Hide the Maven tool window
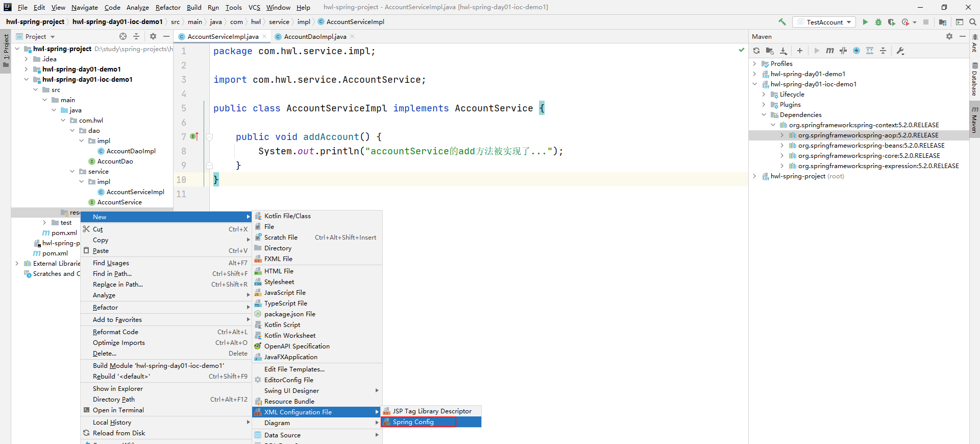The height and width of the screenshot is (444, 980). click(963, 36)
